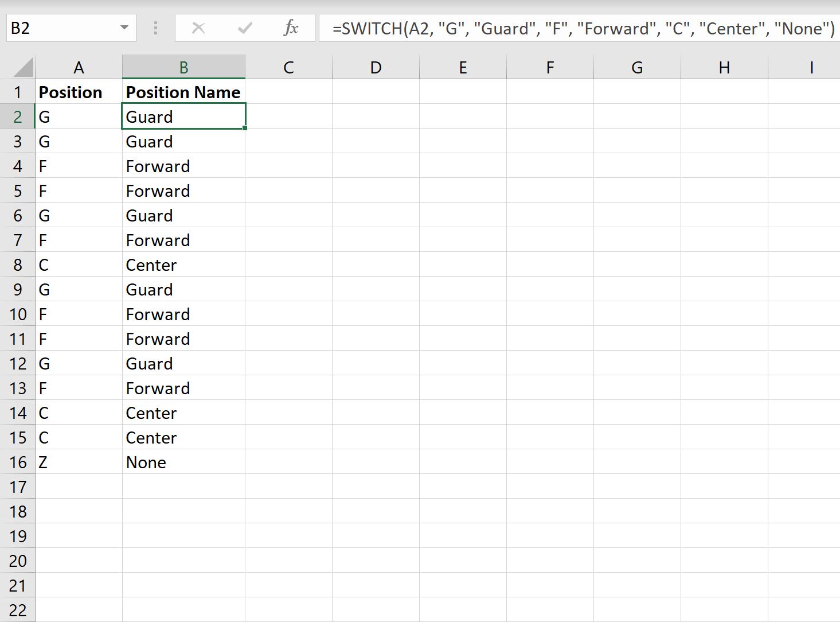The width and height of the screenshot is (840, 622).
Task: Select column header B
Action: coord(182,67)
